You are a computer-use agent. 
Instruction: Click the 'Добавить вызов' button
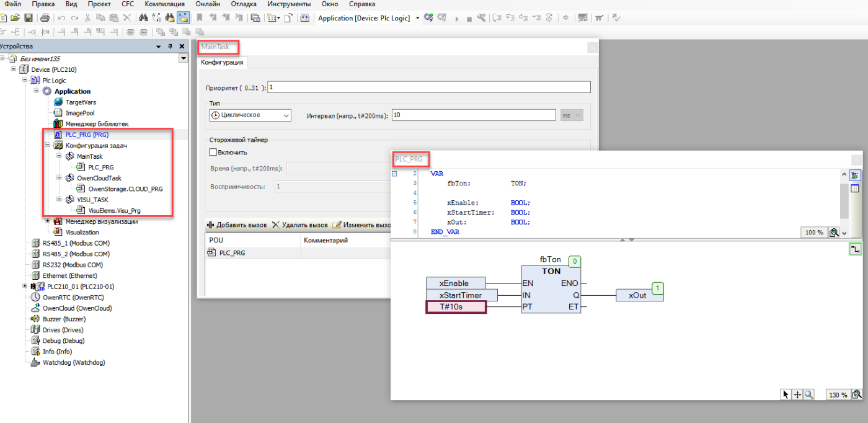coord(236,225)
